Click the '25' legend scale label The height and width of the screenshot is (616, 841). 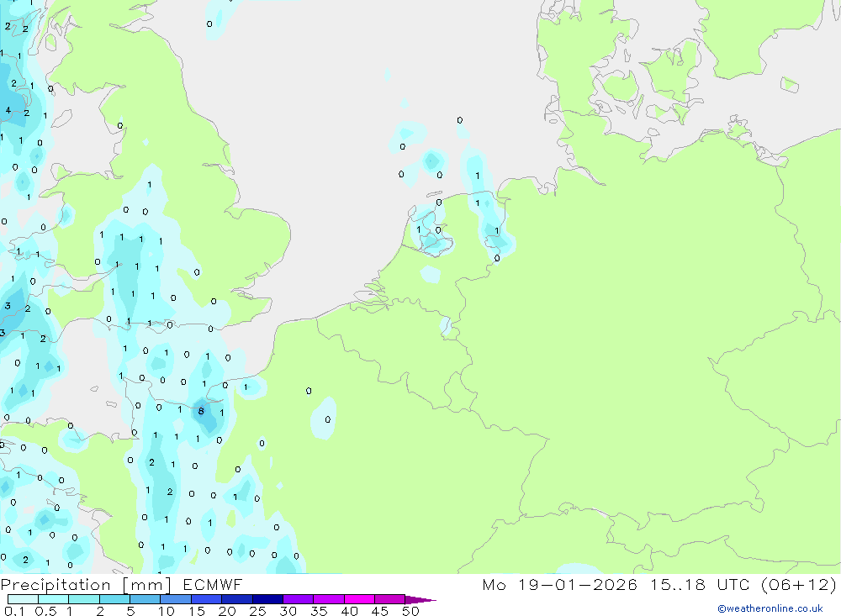click(x=257, y=611)
